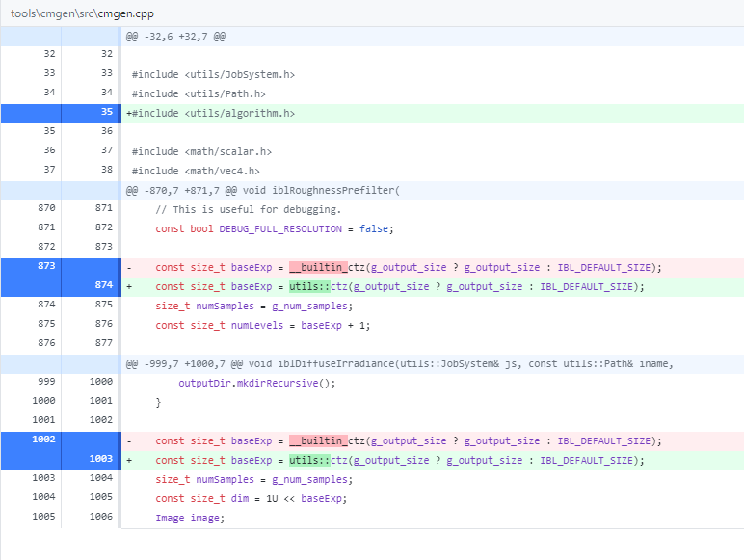Click the Image image; code line
The image size is (744, 560).
pyautogui.click(x=190, y=519)
